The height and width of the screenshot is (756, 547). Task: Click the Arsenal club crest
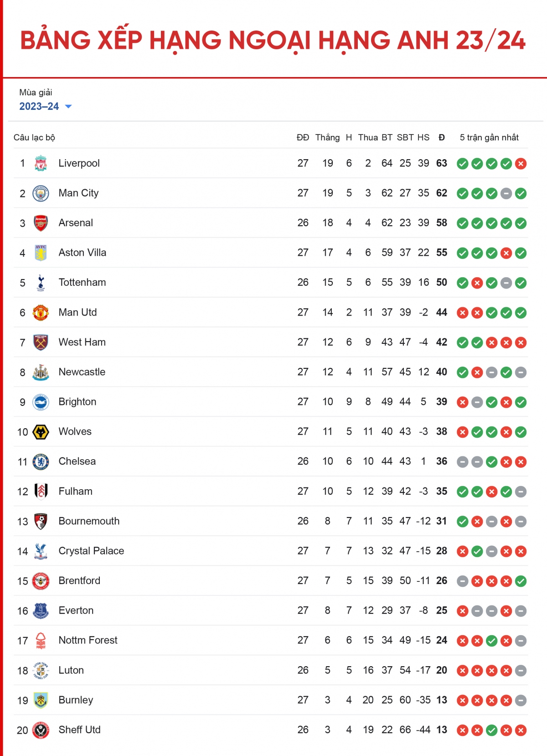pos(41,223)
